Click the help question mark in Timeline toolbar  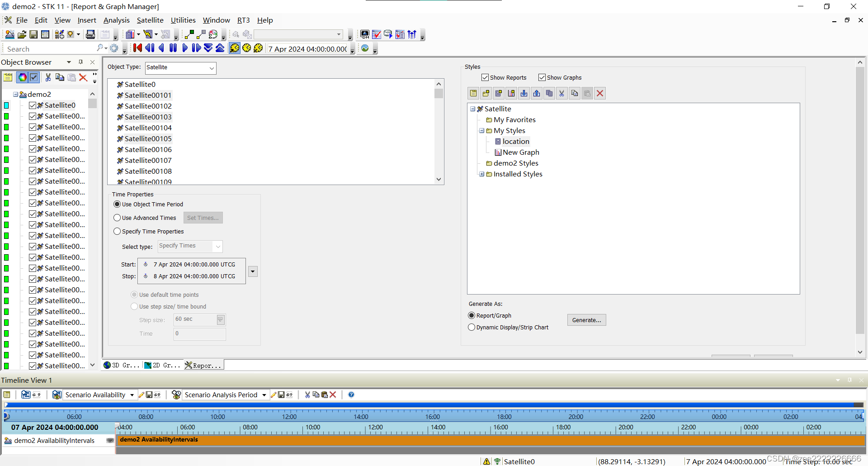(x=351, y=395)
